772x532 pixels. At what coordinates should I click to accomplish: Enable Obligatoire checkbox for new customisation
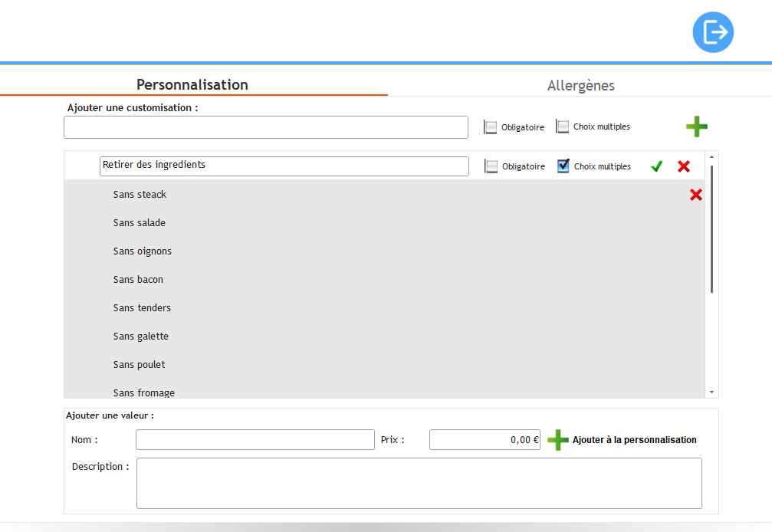[x=491, y=127]
